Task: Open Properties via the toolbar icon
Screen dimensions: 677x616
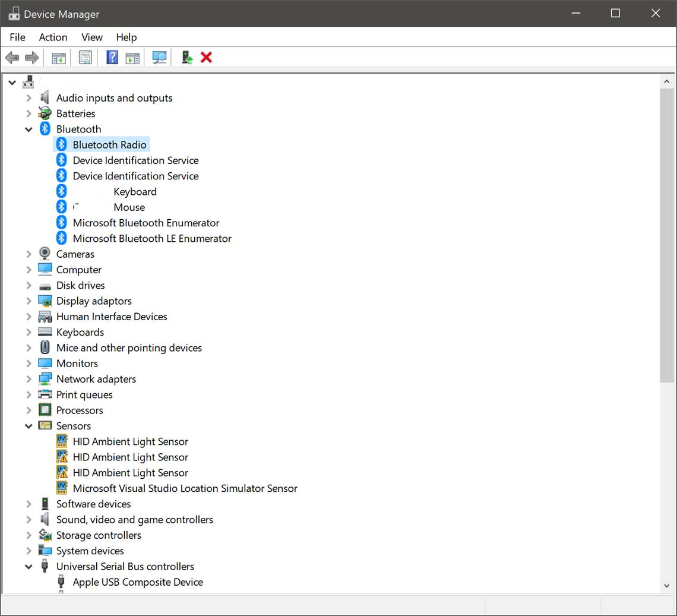Action: (85, 58)
